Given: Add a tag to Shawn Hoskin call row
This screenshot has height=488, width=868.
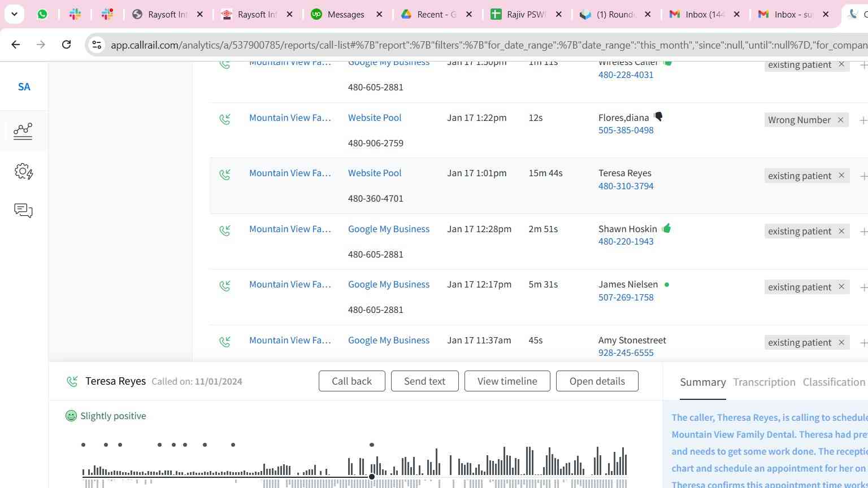Looking at the screenshot, I should [x=863, y=232].
